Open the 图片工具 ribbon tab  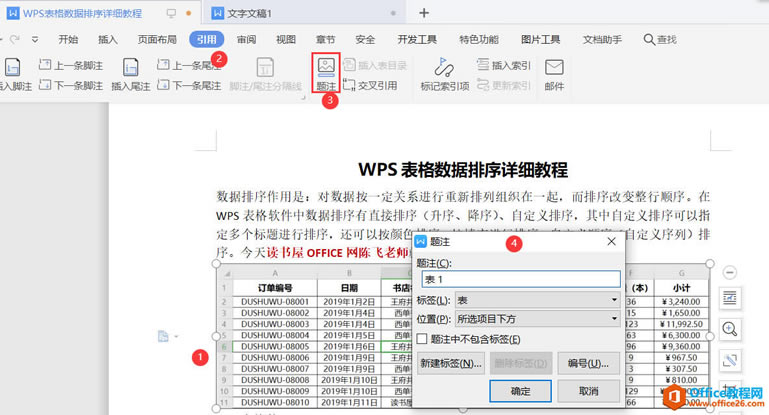click(540, 40)
